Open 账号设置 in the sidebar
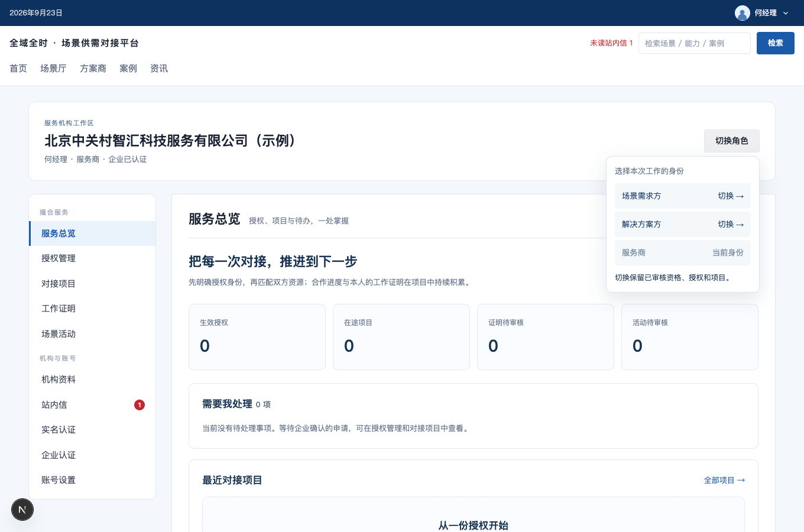 pos(92,480)
